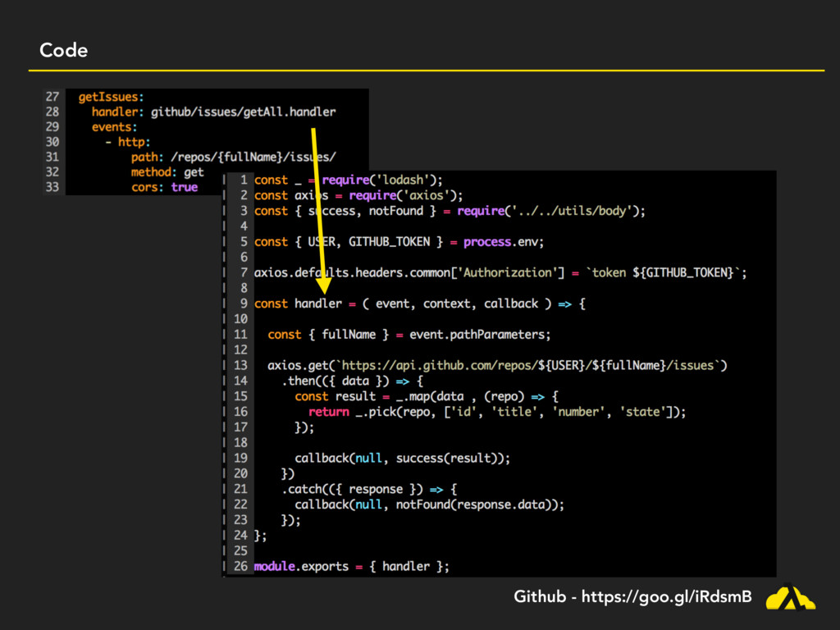Click the yellow arrow head pointing at handler
The image size is (840, 630).
324,284
